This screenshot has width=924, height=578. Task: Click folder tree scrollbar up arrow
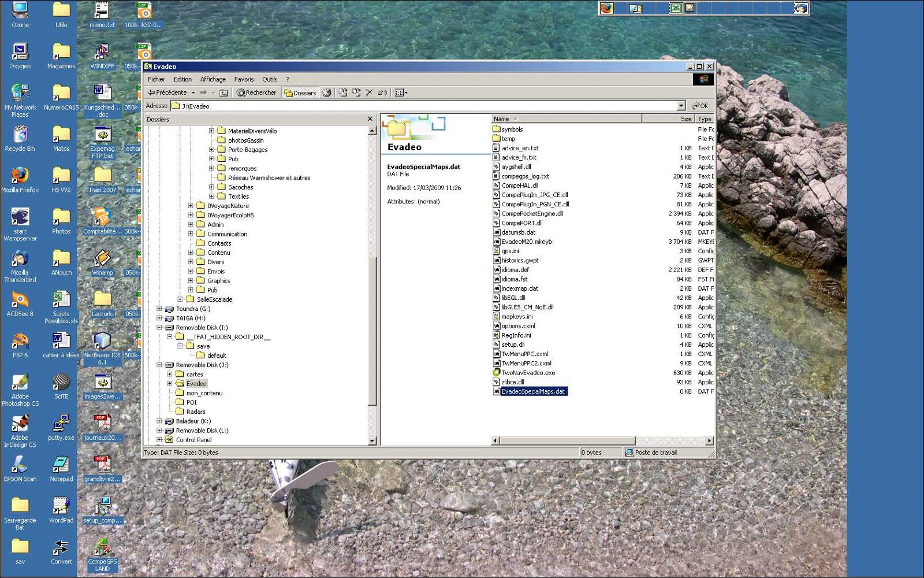pos(372,131)
